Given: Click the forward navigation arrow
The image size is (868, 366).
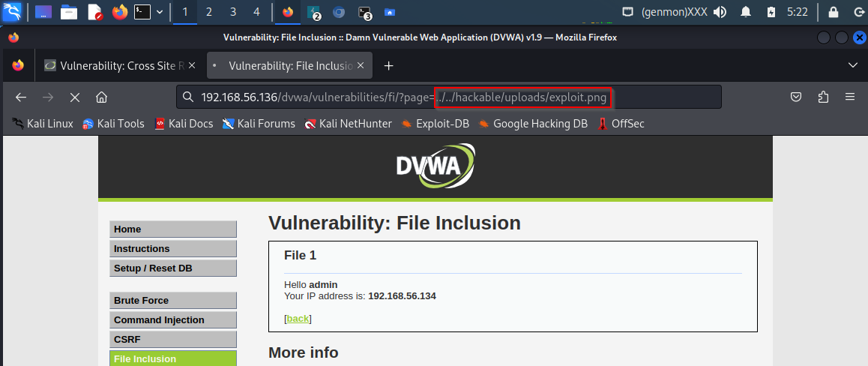Looking at the screenshot, I should click(x=48, y=97).
